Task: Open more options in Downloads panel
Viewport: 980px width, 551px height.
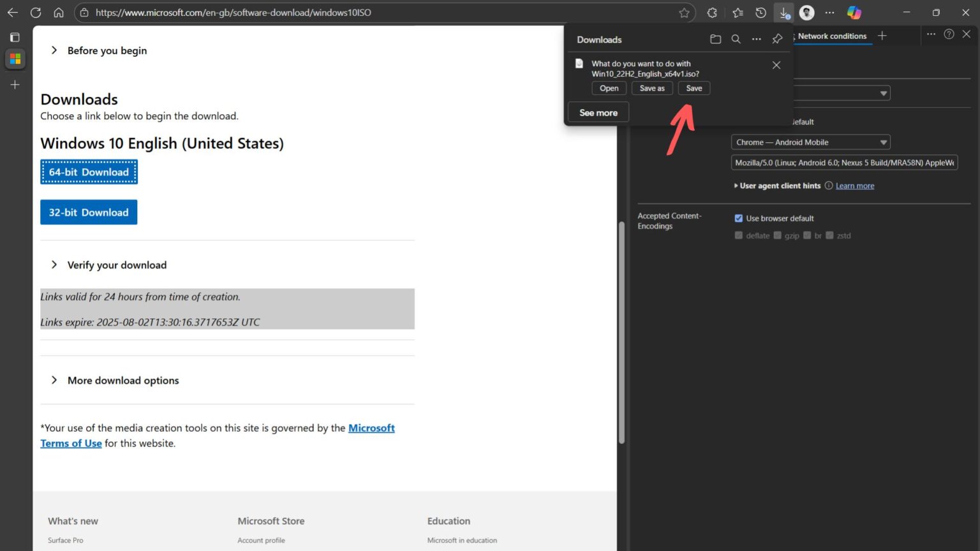Action: [756, 39]
